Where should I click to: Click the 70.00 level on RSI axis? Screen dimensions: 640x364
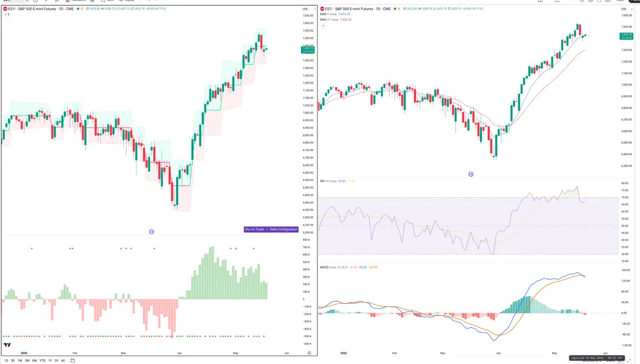point(625,197)
